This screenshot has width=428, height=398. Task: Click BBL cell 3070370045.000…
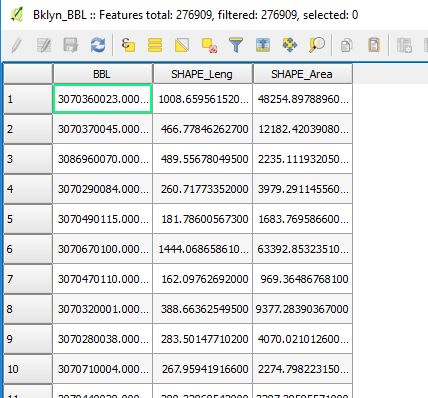[103, 129]
